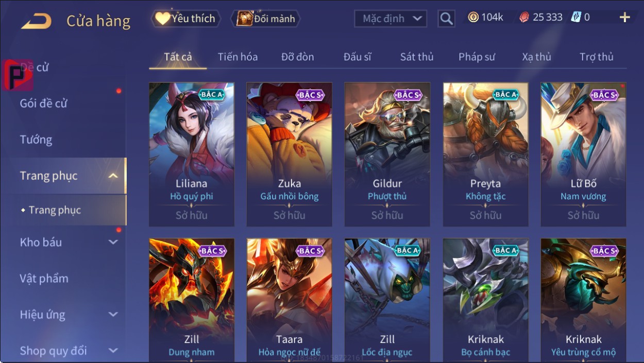Image resolution: width=644 pixels, height=363 pixels.
Task: Tap the red ruby currency icon
Action: click(523, 17)
